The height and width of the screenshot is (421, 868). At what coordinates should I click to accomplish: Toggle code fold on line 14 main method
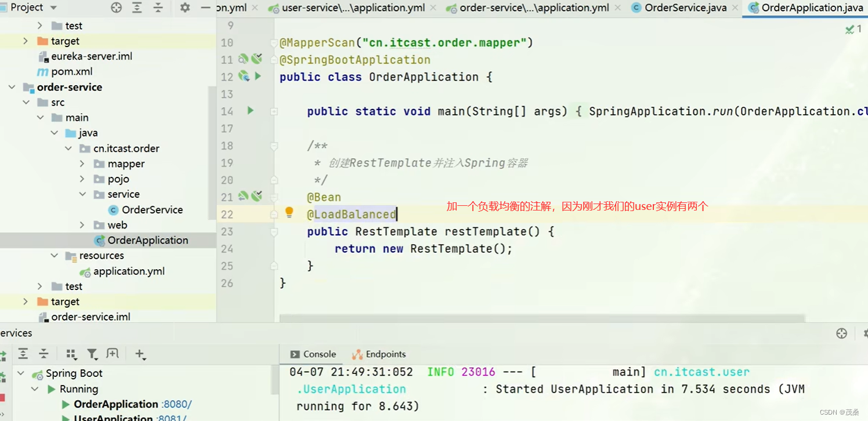[x=274, y=111]
